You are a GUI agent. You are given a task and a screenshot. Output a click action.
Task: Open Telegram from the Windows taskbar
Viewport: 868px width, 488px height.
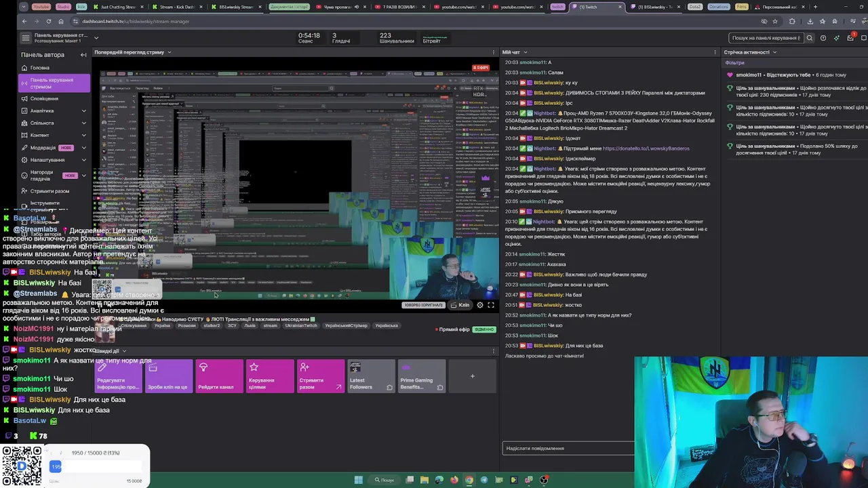point(484,480)
